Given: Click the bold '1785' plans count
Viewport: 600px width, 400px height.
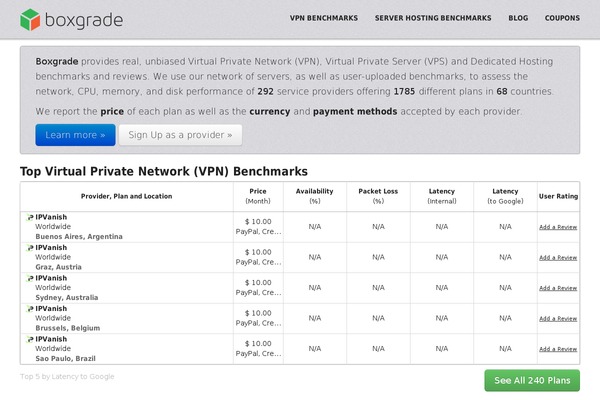Looking at the screenshot, I should click(404, 91).
